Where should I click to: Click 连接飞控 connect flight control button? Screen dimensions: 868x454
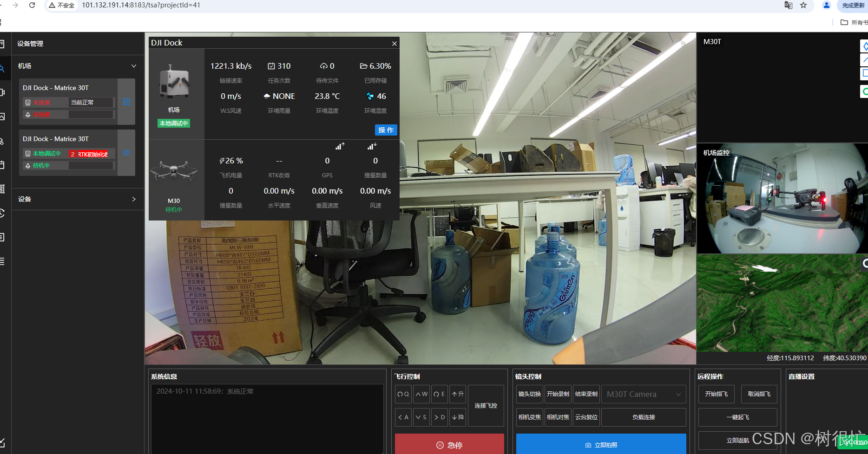(486, 405)
